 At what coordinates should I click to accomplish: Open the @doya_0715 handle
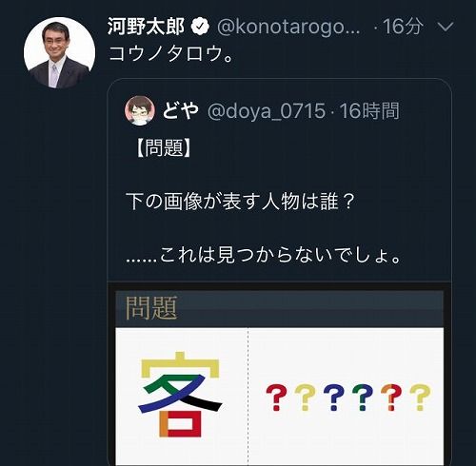point(267,111)
